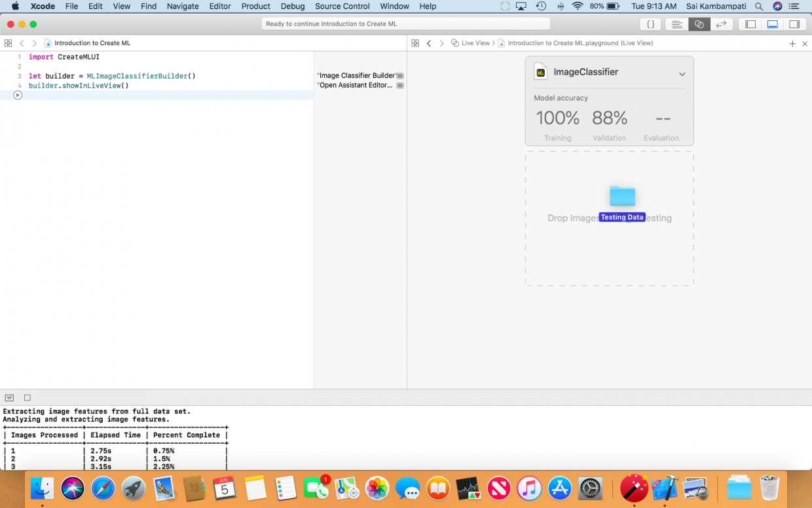
Task: Open the code snippet library braces button
Action: [650, 24]
